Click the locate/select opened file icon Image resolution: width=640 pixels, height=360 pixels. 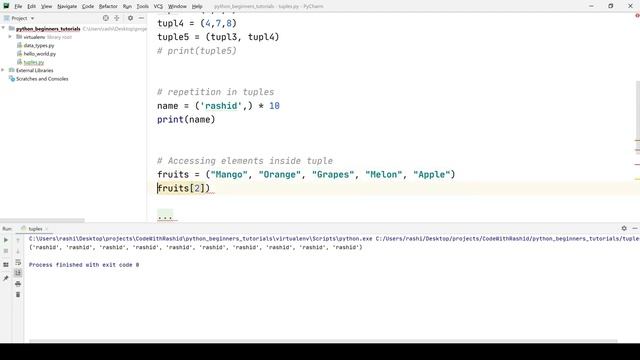pyautogui.click(x=106, y=18)
